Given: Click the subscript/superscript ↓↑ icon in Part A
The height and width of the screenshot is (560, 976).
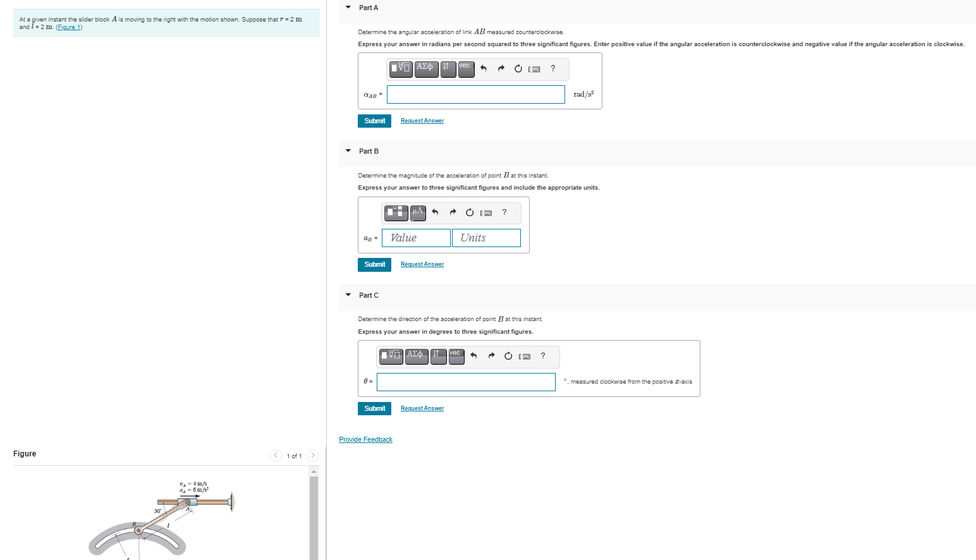Looking at the screenshot, I should click(448, 69).
